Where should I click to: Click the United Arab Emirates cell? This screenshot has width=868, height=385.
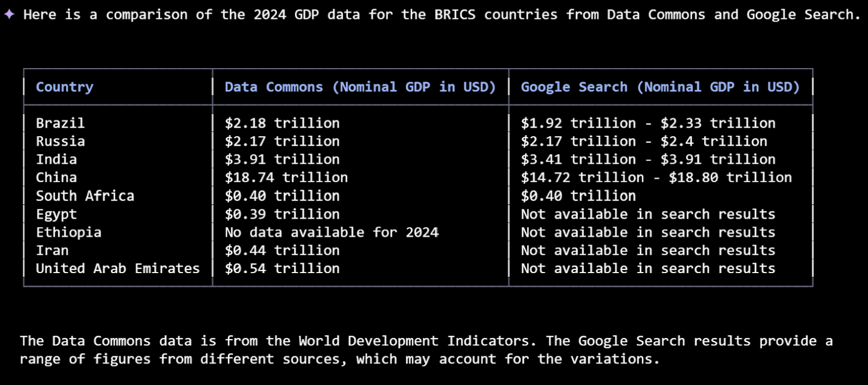pyautogui.click(x=117, y=269)
